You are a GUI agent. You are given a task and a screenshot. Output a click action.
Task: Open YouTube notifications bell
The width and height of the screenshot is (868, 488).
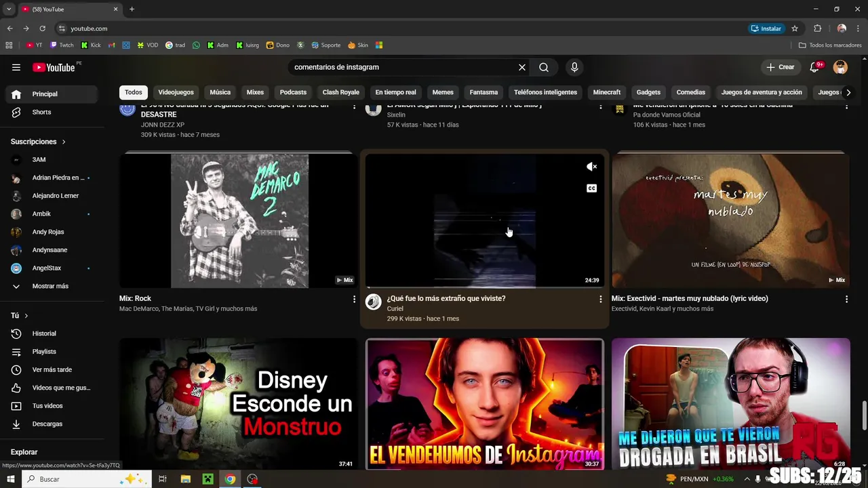click(x=815, y=67)
